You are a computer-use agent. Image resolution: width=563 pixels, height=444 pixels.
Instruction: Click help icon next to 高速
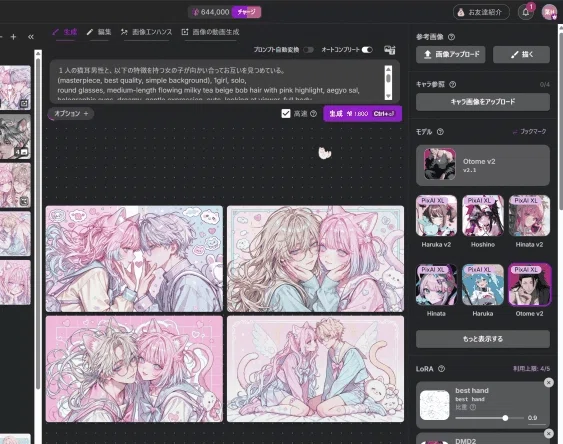point(313,113)
